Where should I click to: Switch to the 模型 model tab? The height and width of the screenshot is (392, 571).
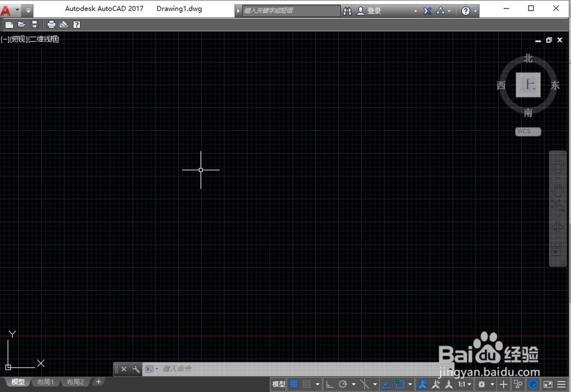[18, 382]
